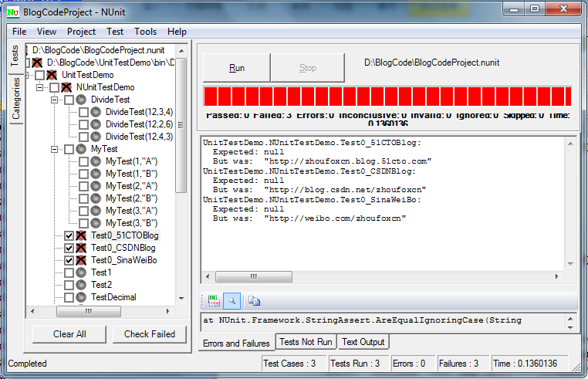Viewport: 588px width, 379px height.
Task: Click the Stop button
Action: click(307, 68)
